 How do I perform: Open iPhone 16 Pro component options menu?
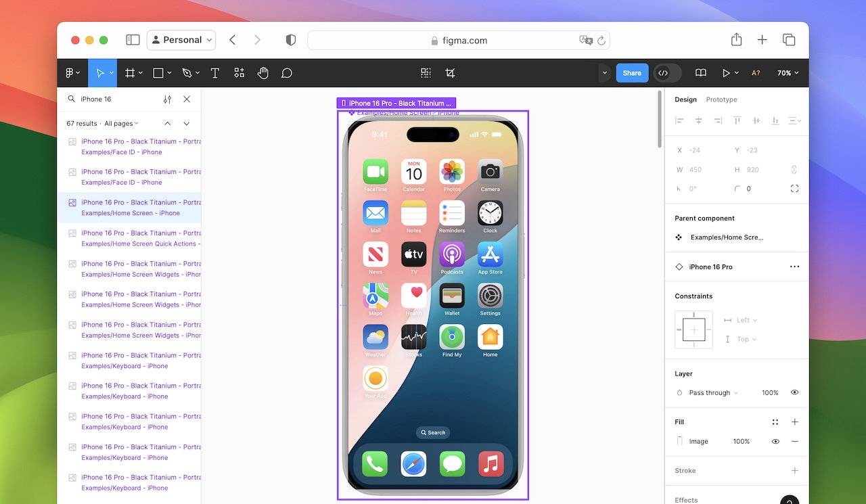pos(794,267)
